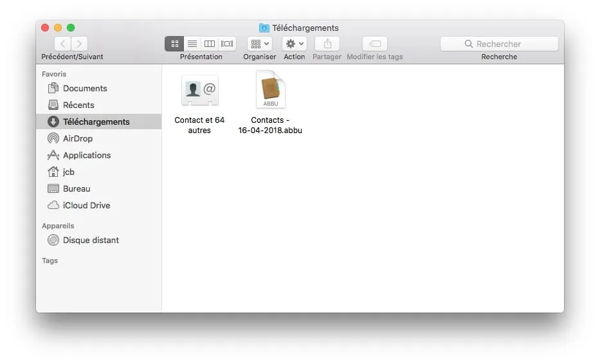The width and height of the screenshot is (600, 364).
Task: Open Récents in the sidebar
Action: [x=99, y=105]
